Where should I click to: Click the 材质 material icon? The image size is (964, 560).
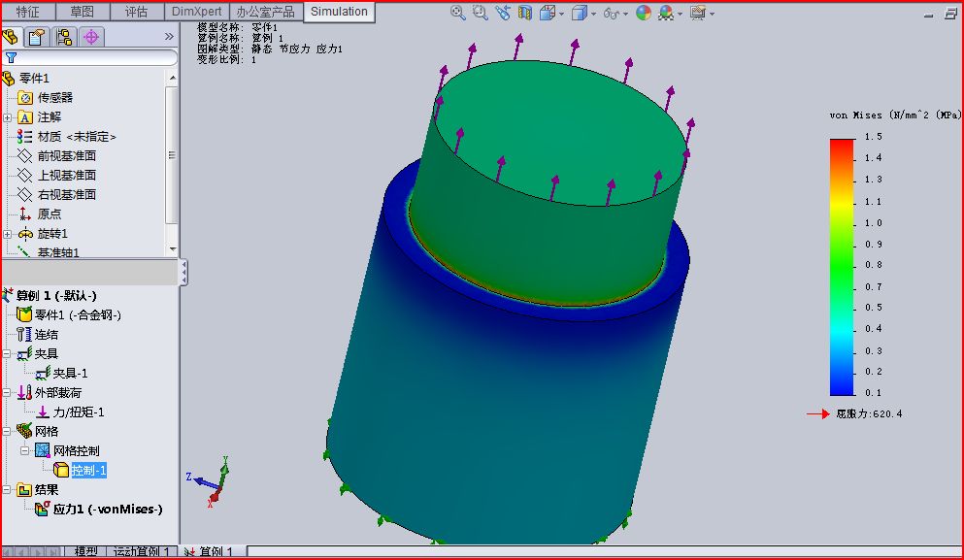pyautogui.click(x=25, y=137)
